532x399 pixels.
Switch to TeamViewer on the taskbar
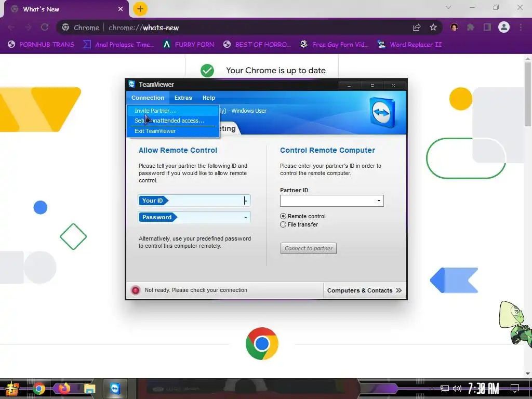[115, 389]
